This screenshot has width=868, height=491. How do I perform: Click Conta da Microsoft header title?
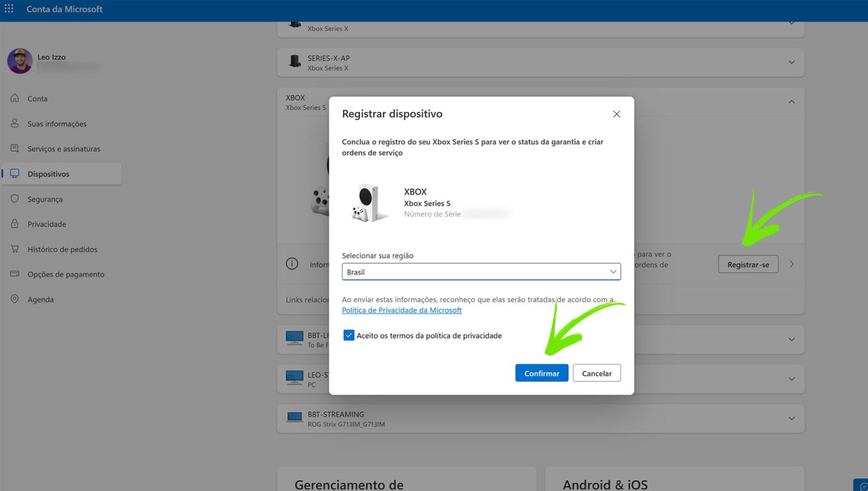[64, 9]
